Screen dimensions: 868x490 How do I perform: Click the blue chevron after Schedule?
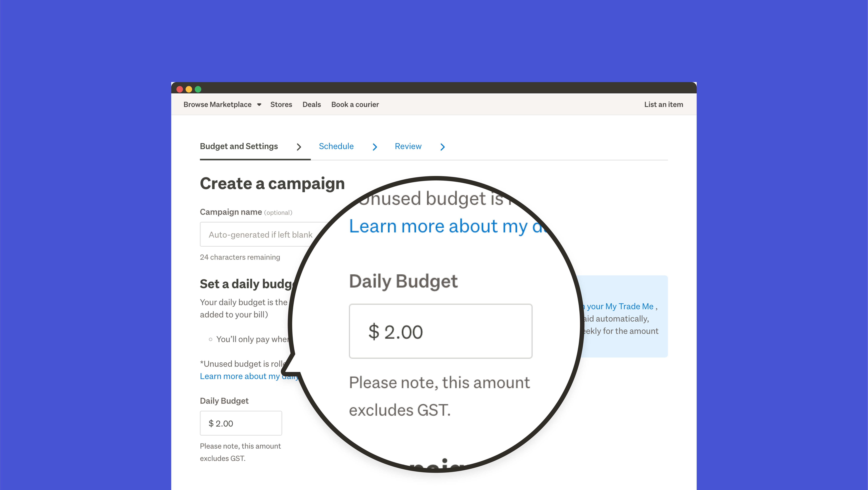click(x=375, y=147)
